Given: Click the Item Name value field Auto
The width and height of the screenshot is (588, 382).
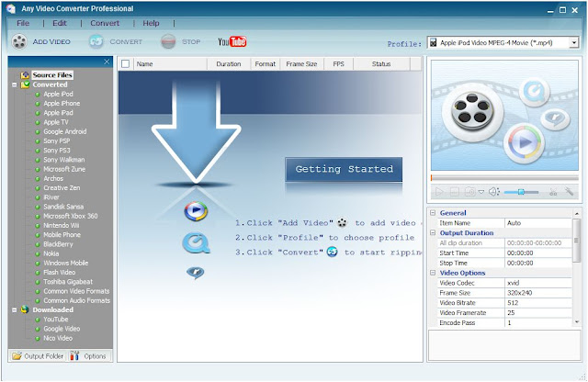Looking at the screenshot, I should tap(538, 222).
